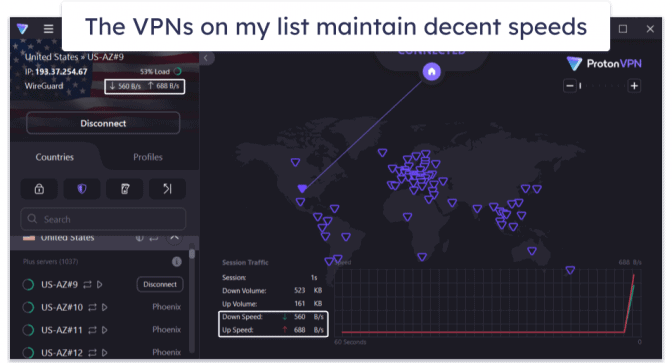Image resolution: width=672 pixels, height=363 pixels.
Task: Select the Canada server marker on map
Action: click(295, 162)
